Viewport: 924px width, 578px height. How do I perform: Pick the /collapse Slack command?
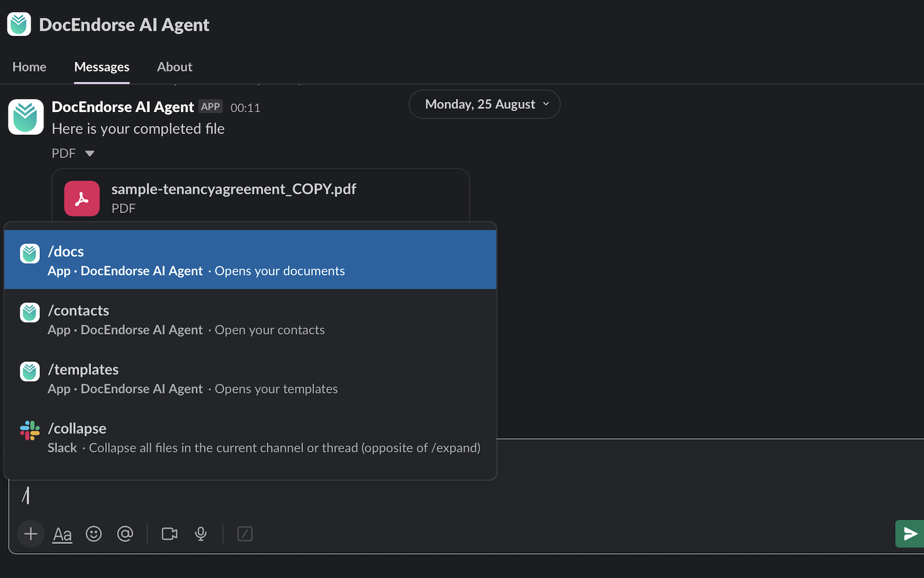(250, 437)
